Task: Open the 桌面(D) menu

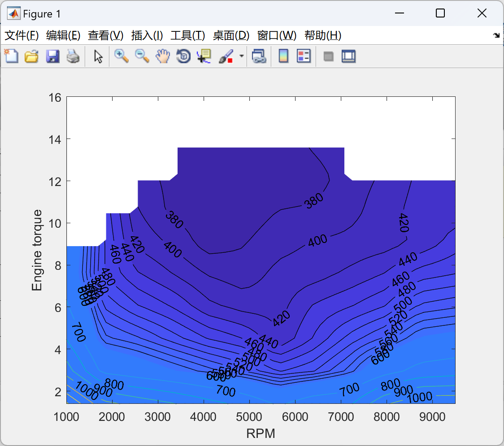Action: (231, 35)
